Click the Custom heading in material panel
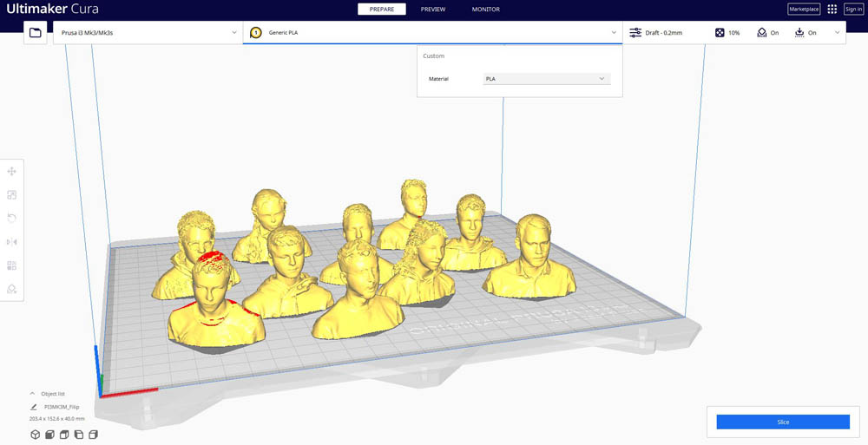The image size is (868, 445). click(433, 56)
